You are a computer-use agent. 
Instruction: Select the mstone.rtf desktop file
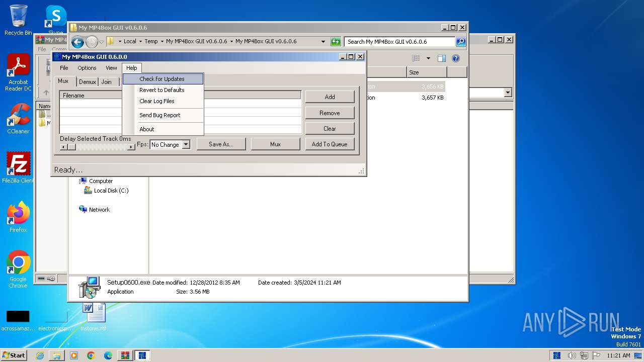pyautogui.click(x=94, y=317)
